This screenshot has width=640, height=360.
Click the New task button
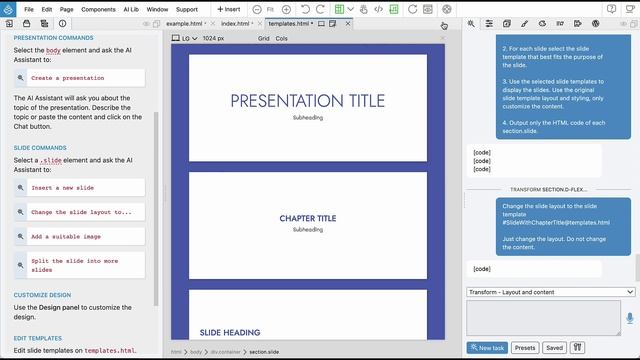click(487, 348)
